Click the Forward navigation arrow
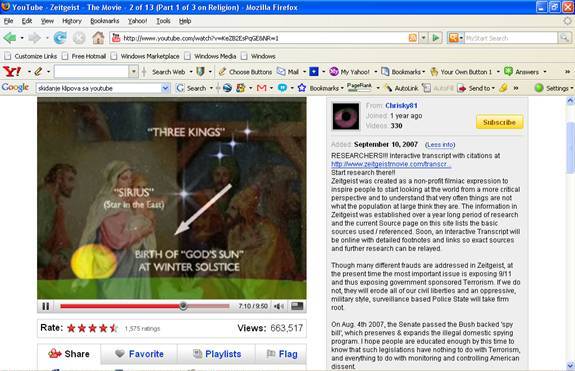Viewport: 575px width, 371px height. pyautogui.click(x=34, y=38)
